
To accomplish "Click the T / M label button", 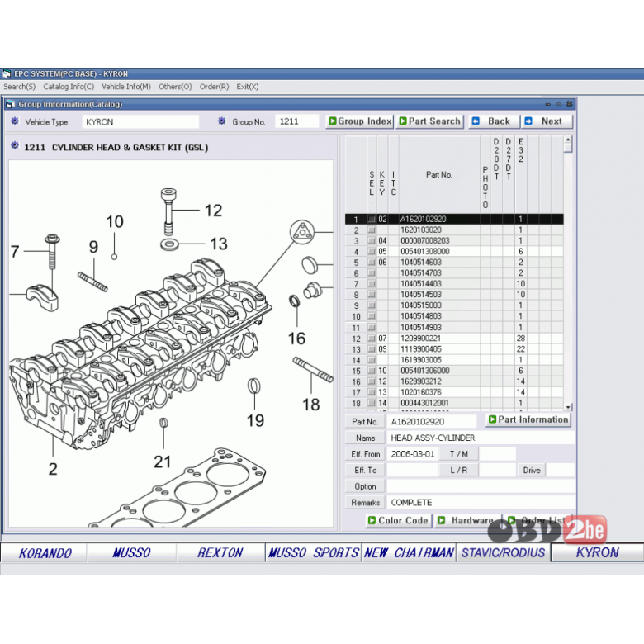I will 459,454.
